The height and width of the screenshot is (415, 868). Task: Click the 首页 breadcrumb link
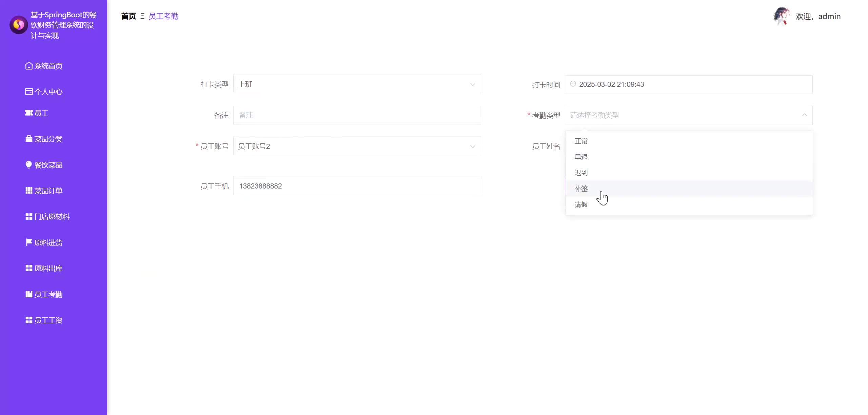[129, 16]
